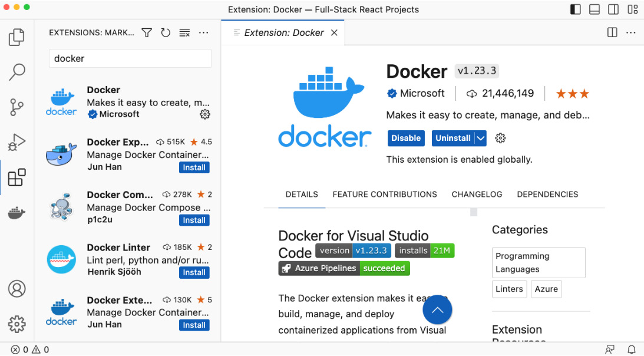Switch to the DEPENDENCIES tab
Image resolution: width=644 pixels, height=356 pixels.
pyautogui.click(x=547, y=195)
